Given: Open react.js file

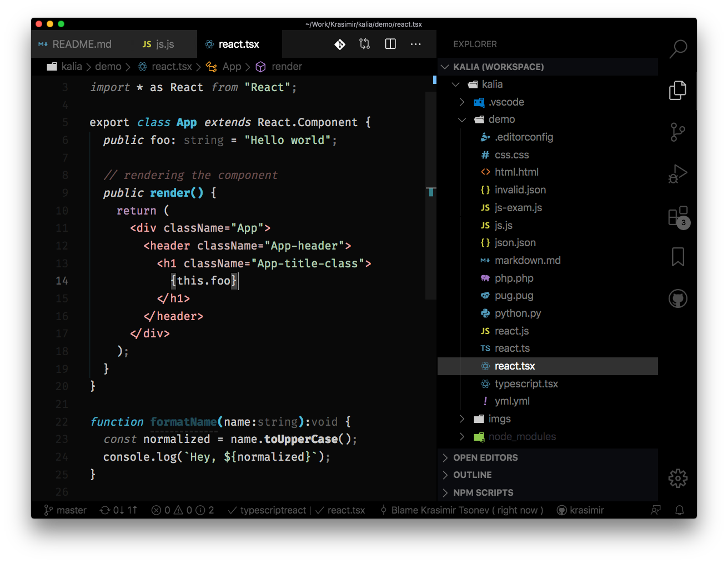Looking at the screenshot, I should [548, 331].
